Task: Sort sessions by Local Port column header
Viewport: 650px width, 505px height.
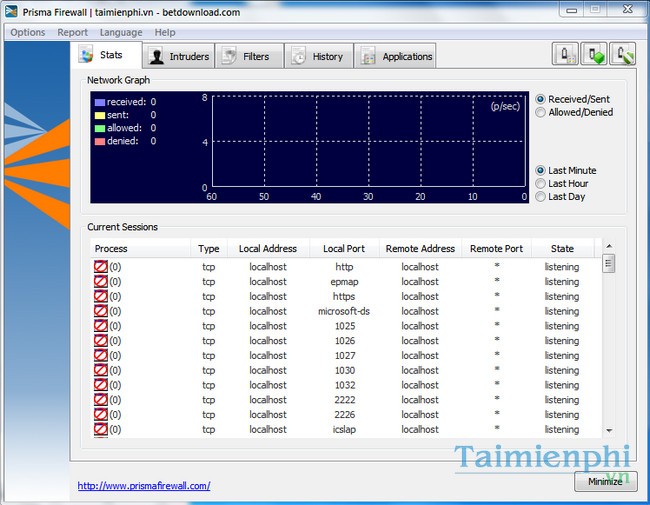Action: [x=344, y=249]
